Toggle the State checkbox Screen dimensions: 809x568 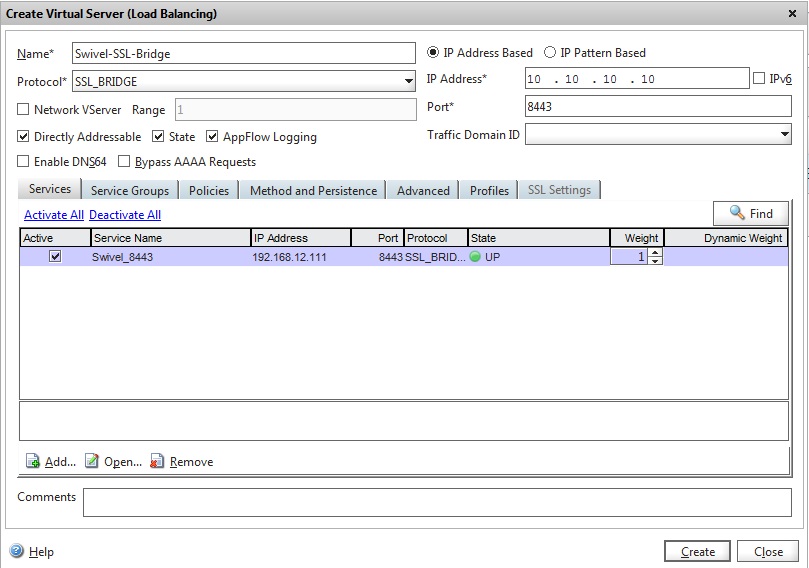coord(158,136)
